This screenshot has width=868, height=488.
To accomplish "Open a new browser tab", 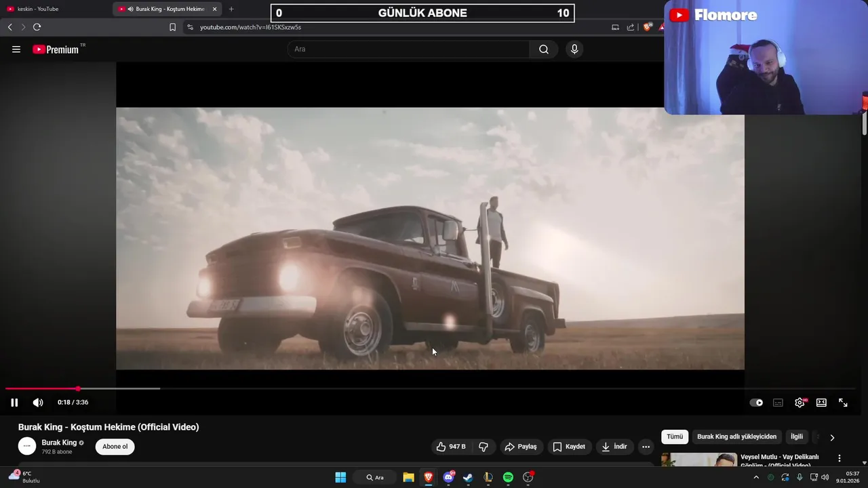I will click(231, 9).
